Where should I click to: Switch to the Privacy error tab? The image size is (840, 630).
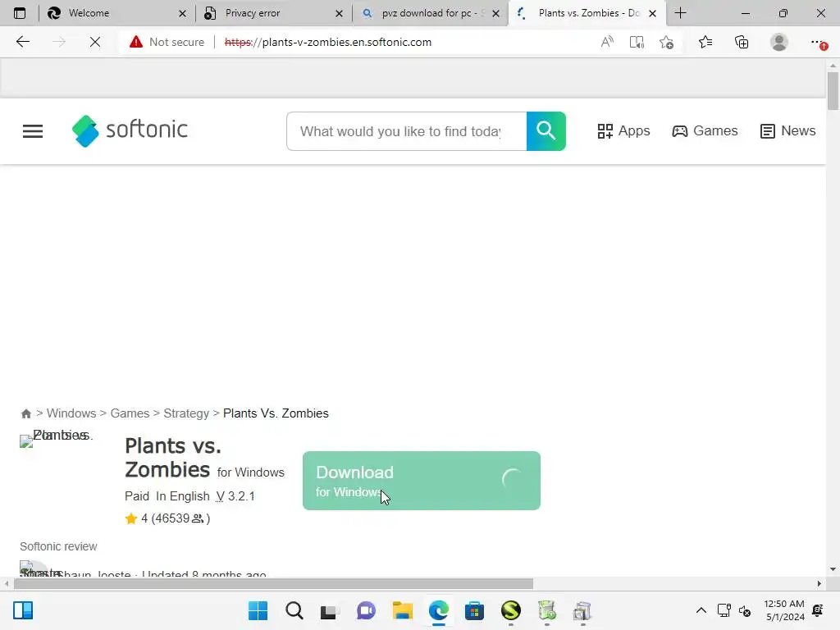pyautogui.click(x=274, y=13)
